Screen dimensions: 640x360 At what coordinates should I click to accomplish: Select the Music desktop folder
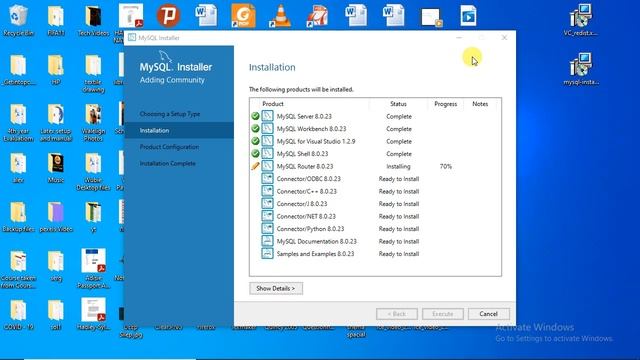click(56, 168)
